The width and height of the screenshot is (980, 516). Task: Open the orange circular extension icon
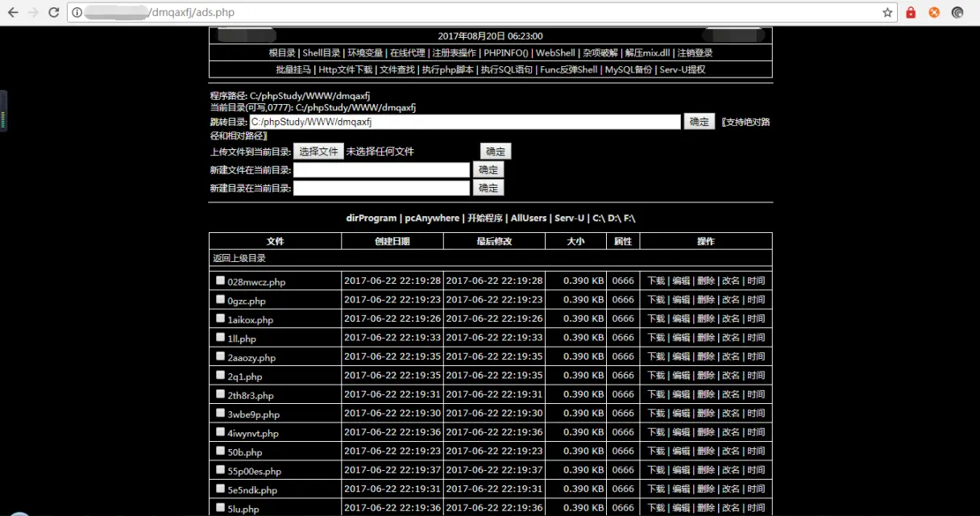(934, 13)
